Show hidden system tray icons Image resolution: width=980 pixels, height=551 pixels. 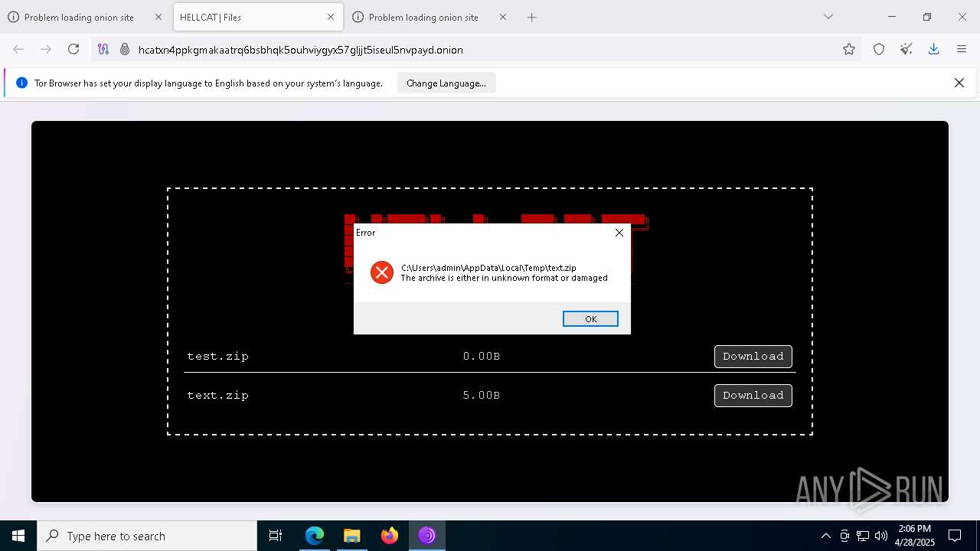(825, 536)
